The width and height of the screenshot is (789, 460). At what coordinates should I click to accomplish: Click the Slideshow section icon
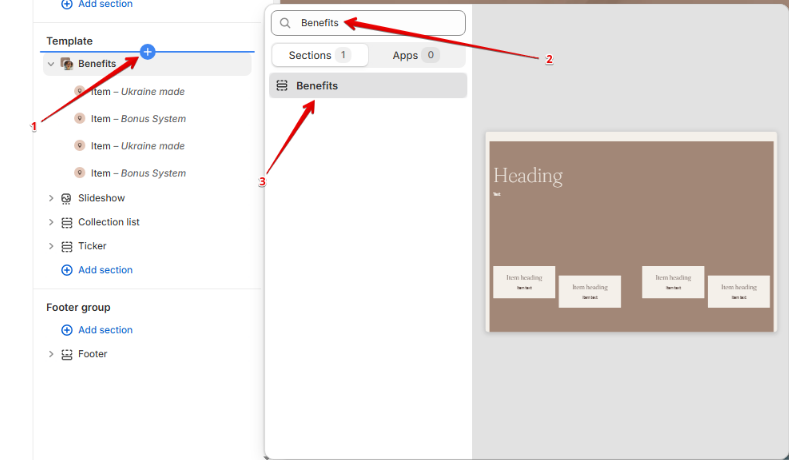[x=66, y=198]
